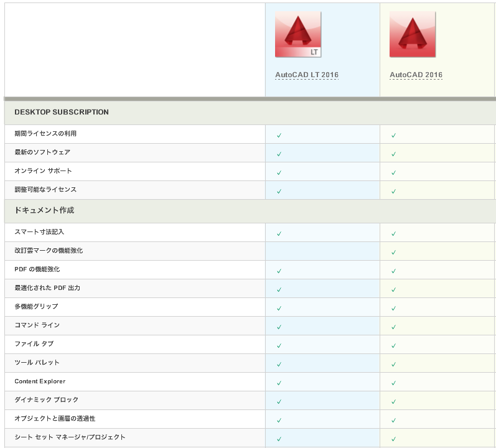Click the 改訂雲マークの機能強化 row label
496x448 pixels.
pos(49,250)
